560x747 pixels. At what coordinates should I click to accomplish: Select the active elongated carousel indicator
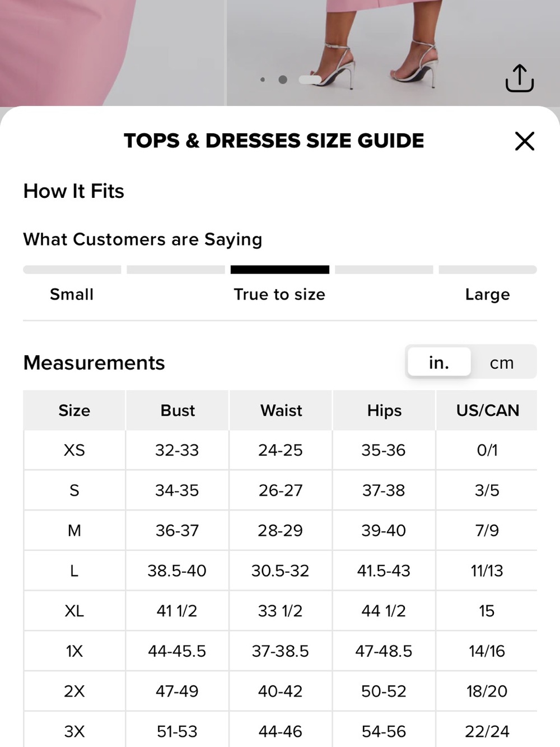tap(310, 80)
